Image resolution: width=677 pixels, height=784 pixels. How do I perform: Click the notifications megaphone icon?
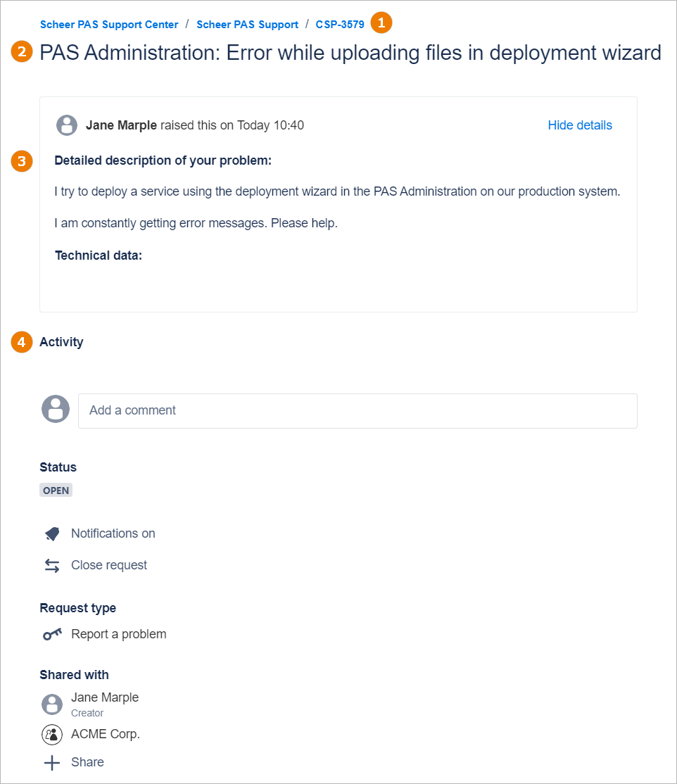[x=52, y=534]
